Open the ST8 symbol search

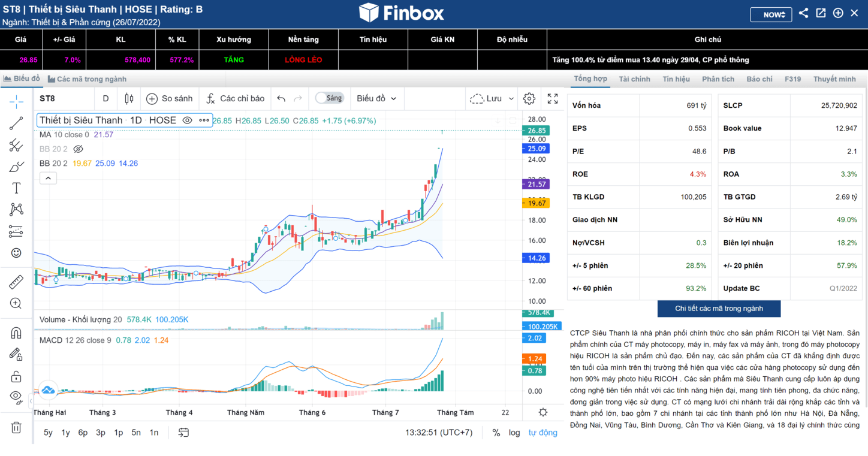47,99
